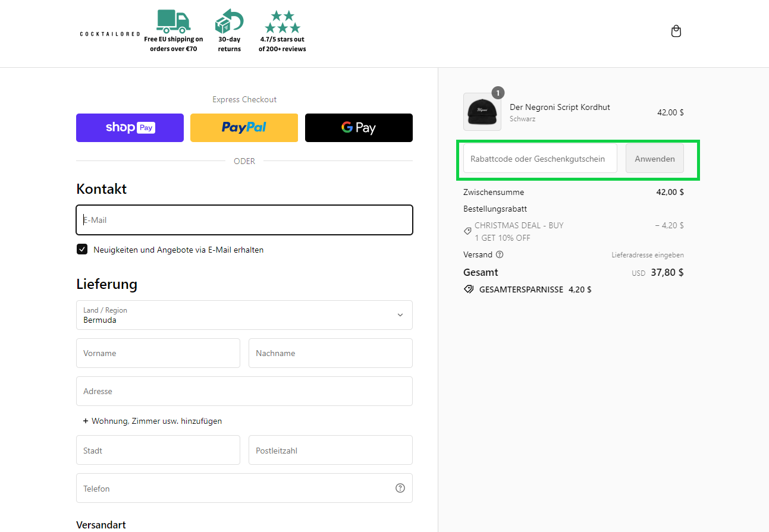Click the COCKTAILORED logo
Screen dimensions: 769x532
click(x=110, y=34)
